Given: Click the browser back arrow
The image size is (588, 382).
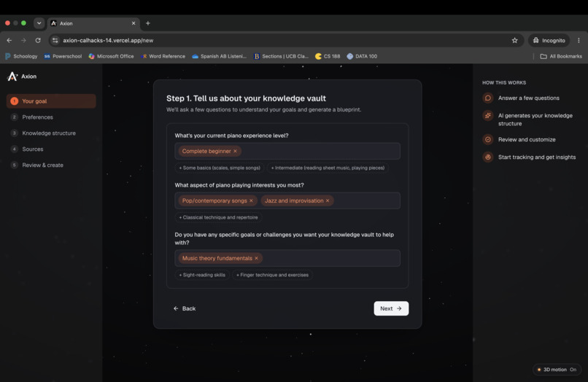Looking at the screenshot, I should click(9, 41).
